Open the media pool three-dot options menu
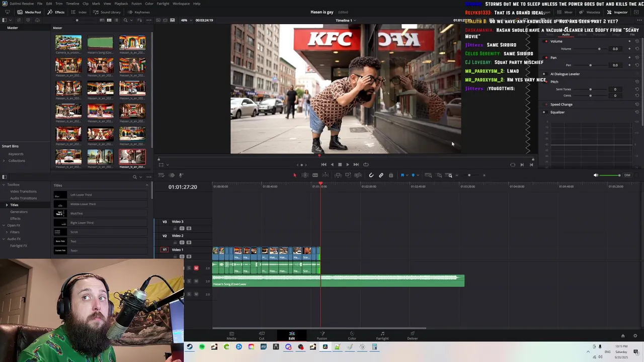 click(148, 20)
